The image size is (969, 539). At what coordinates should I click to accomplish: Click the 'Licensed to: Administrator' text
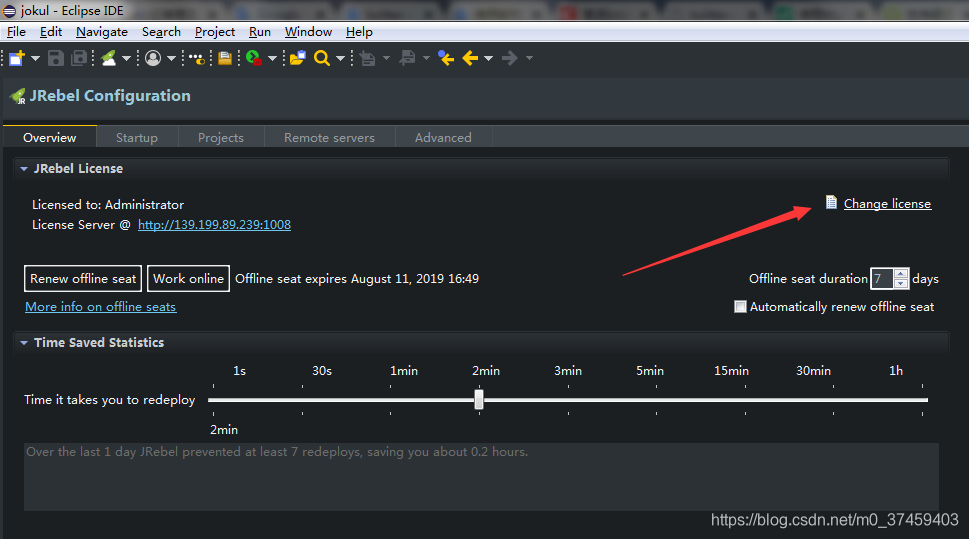point(108,205)
